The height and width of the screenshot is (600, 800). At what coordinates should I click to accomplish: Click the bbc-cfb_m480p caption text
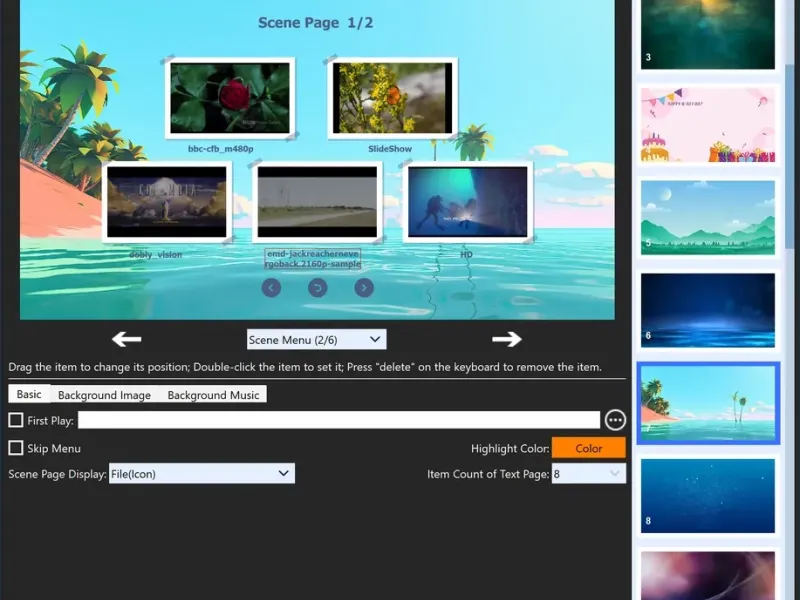click(x=220, y=149)
